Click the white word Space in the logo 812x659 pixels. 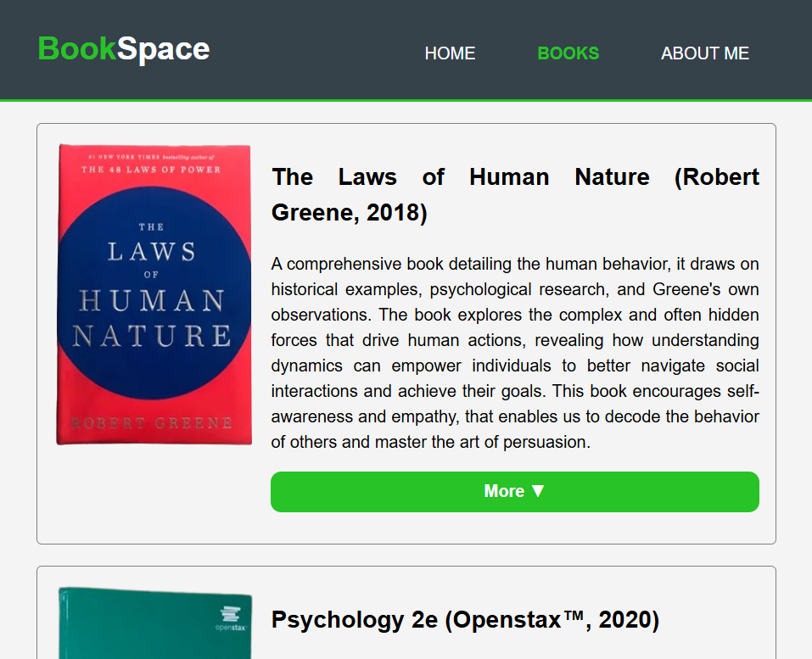[163, 49]
